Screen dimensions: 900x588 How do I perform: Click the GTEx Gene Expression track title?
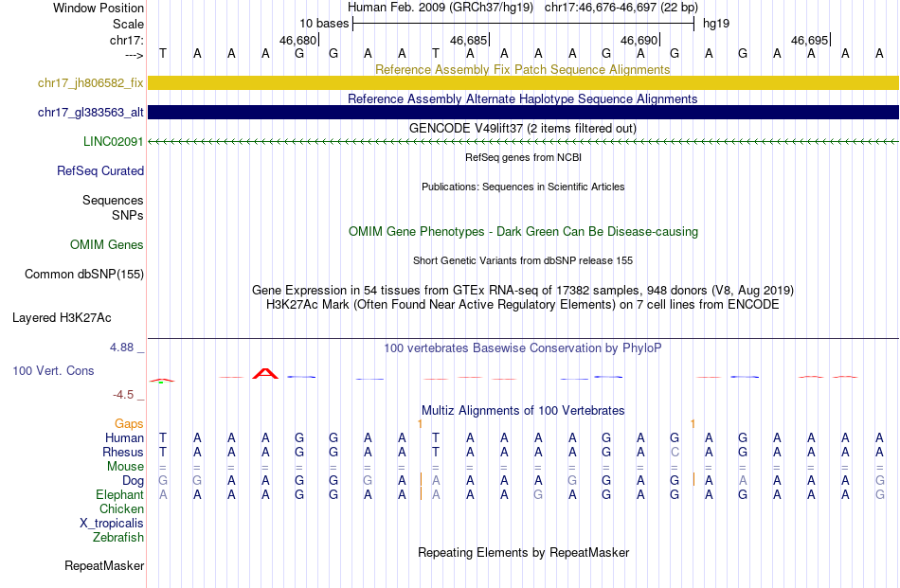pyautogui.click(x=523, y=290)
